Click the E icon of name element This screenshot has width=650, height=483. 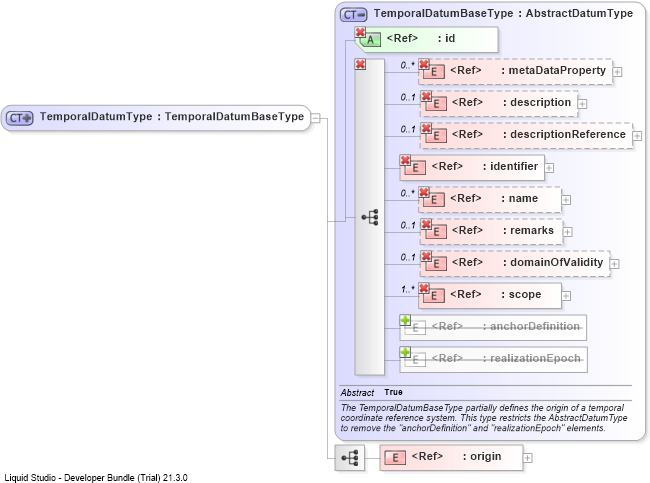(x=434, y=200)
